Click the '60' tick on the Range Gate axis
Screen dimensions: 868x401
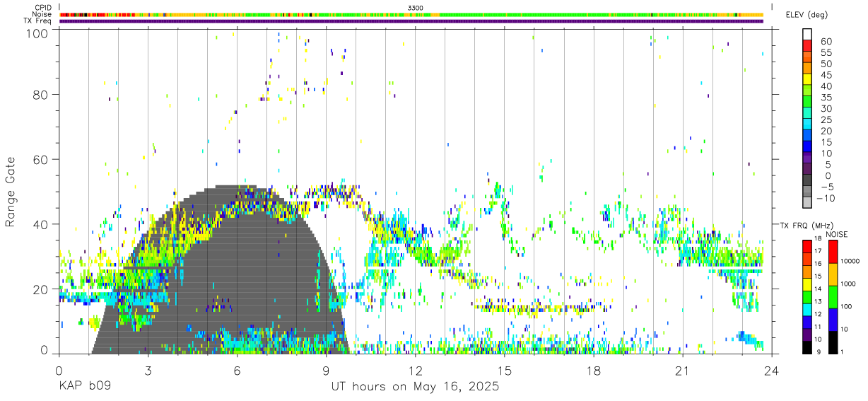(41, 160)
